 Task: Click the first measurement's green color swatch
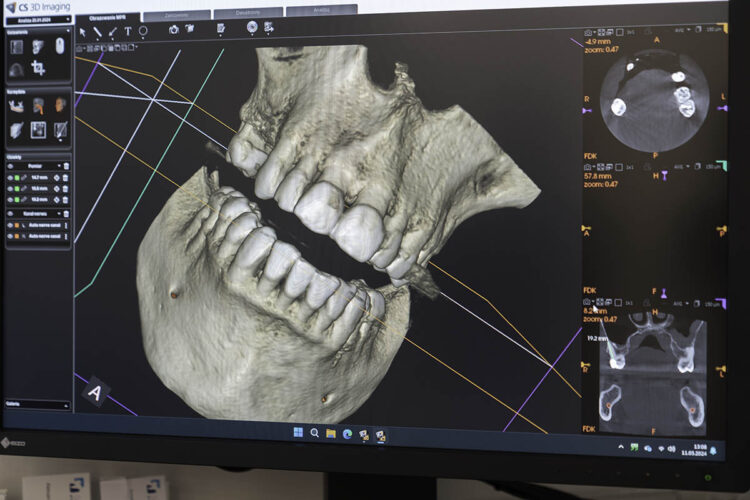click(19, 177)
